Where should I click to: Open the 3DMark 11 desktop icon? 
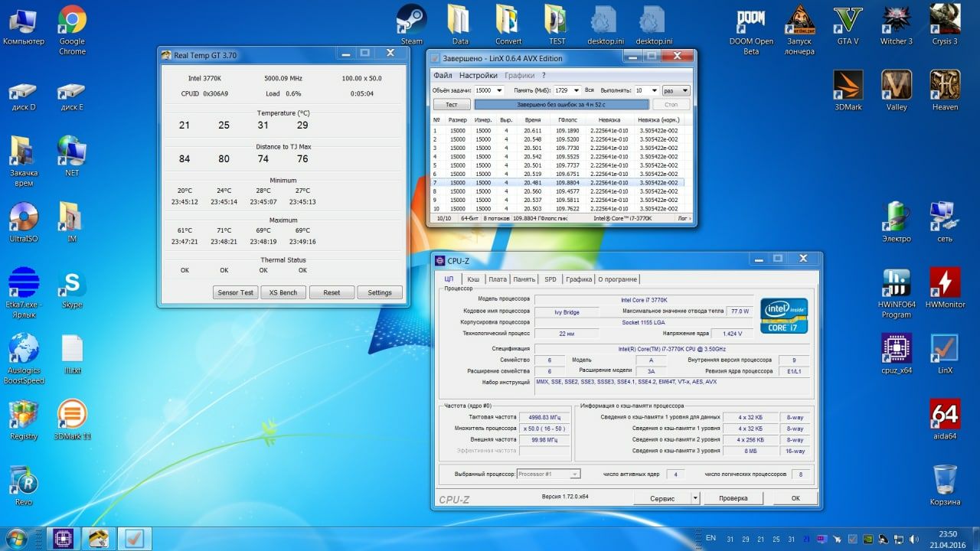coord(72,419)
